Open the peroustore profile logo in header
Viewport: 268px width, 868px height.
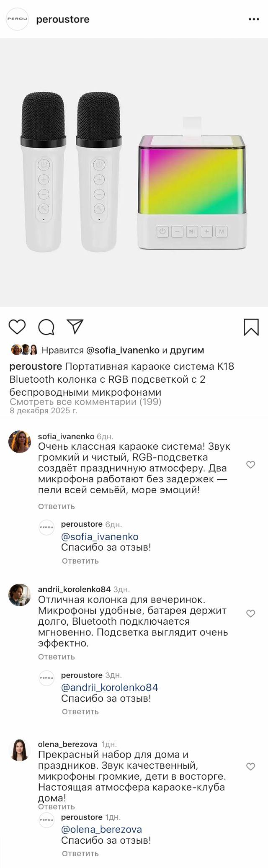coord(17,19)
